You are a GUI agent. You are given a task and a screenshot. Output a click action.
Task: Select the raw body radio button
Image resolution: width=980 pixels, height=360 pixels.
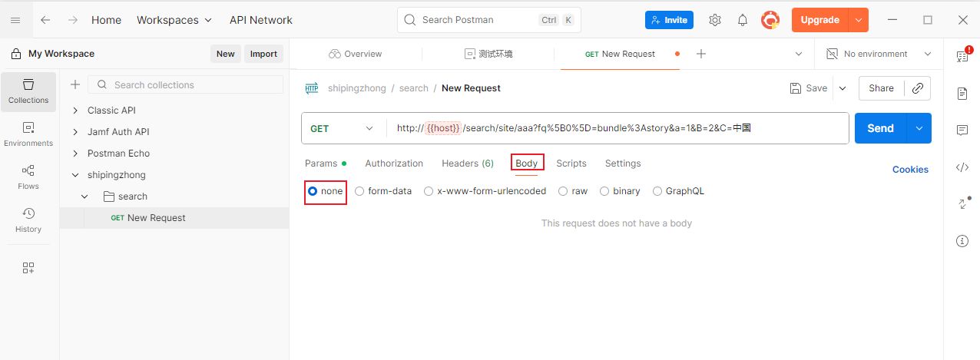pyautogui.click(x=564, y=191)
